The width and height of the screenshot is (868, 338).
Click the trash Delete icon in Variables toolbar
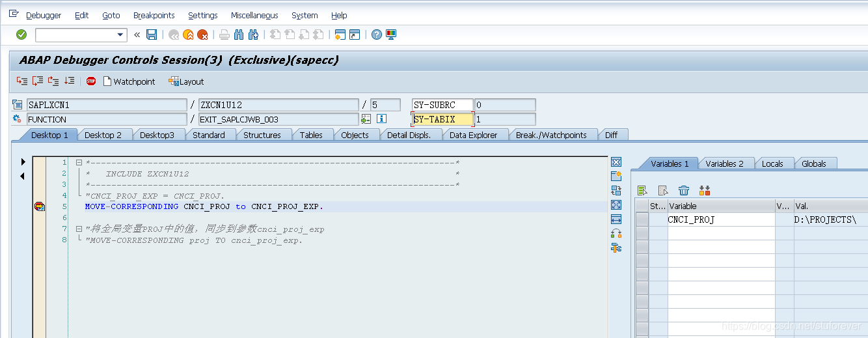pyautogui.click(x=684, y=190)
